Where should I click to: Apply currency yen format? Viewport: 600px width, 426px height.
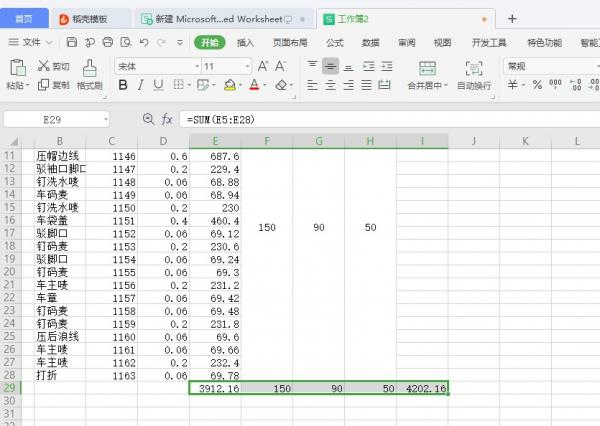point(512,85)
